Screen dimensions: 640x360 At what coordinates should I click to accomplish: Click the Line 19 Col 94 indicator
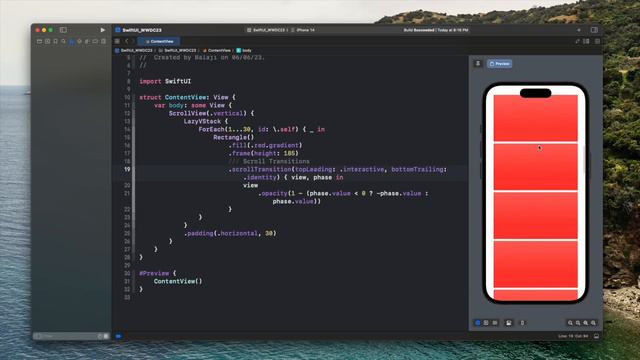[x=573, y=336]
